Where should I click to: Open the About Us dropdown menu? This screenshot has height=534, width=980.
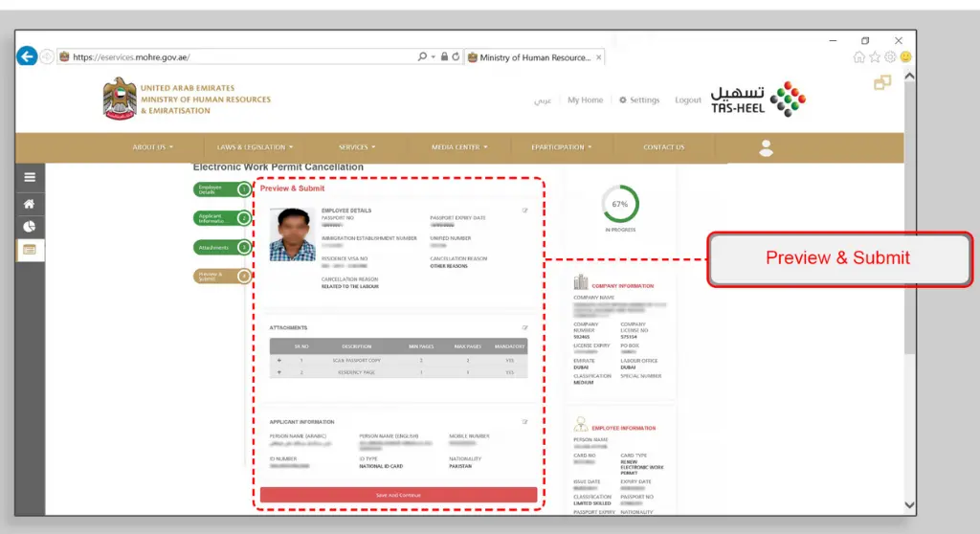click(152, 147)
